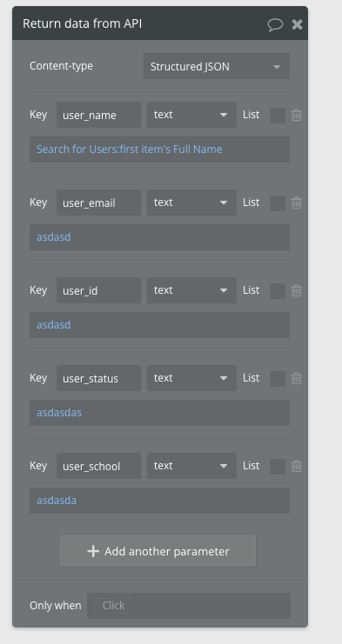Screen dimensions: 342x644
Task: Select the user_email key name field
Action: point(98,202)
